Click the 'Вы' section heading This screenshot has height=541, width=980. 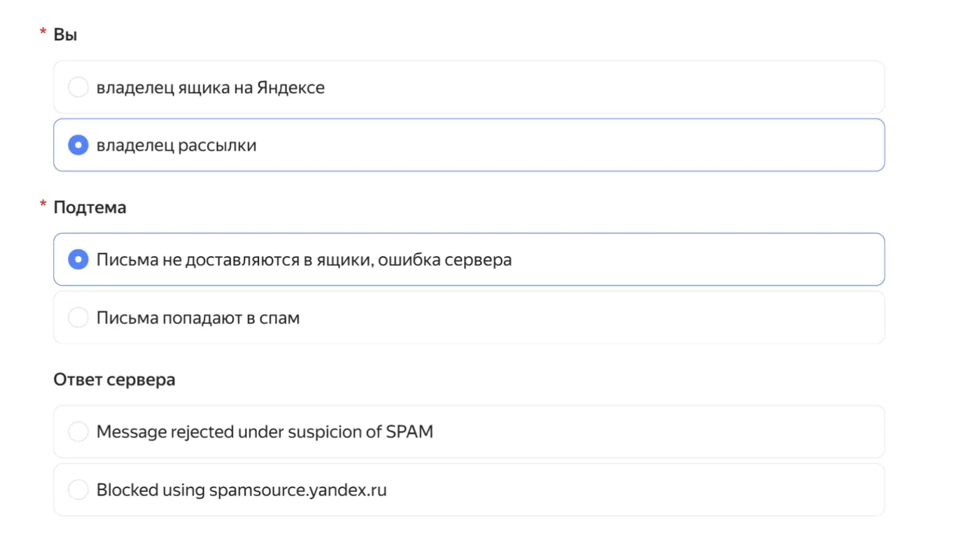coord(65,35)
